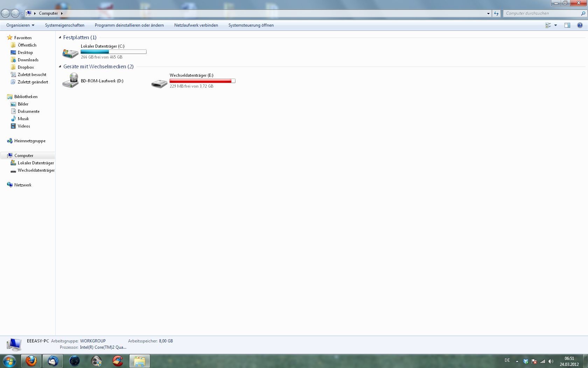The height and width of the screenshot is (368, 588).
Task: Click the refresh button beside address bar
Action: [x=496, y=13]
